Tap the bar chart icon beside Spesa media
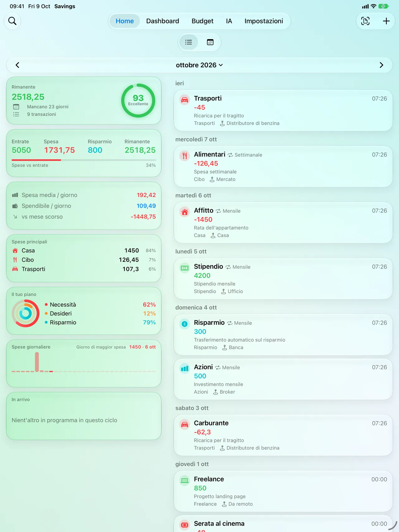Screen dimensions: 399x532 15,195
